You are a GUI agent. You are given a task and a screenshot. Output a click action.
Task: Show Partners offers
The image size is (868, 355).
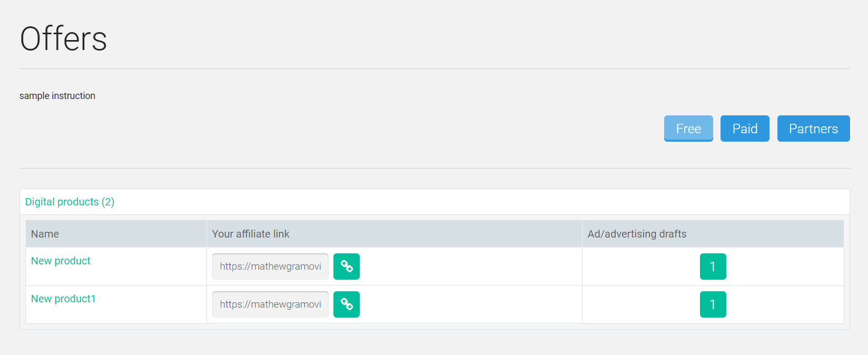tap(813, 129)
